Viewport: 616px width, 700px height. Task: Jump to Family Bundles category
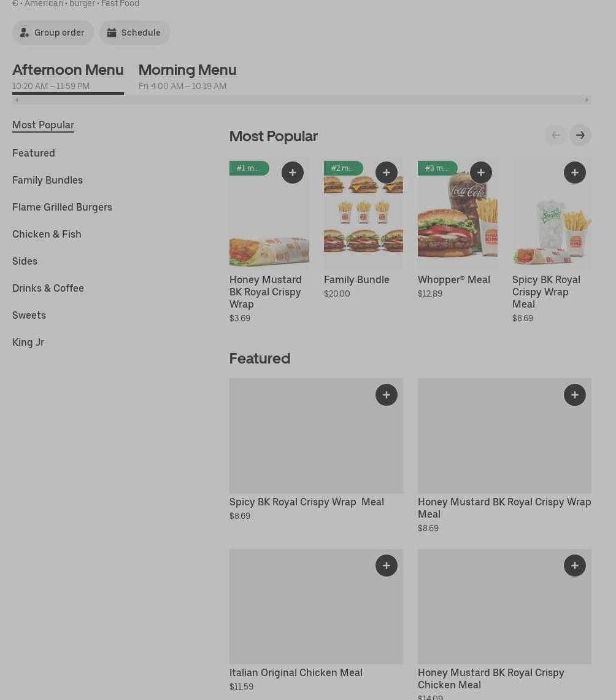(x=47, y=180)
